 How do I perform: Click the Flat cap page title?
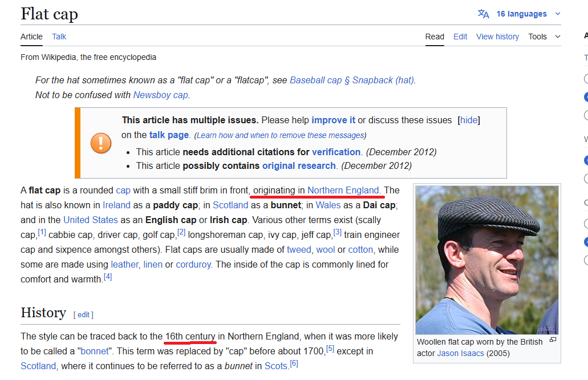(x=49, y=14)
